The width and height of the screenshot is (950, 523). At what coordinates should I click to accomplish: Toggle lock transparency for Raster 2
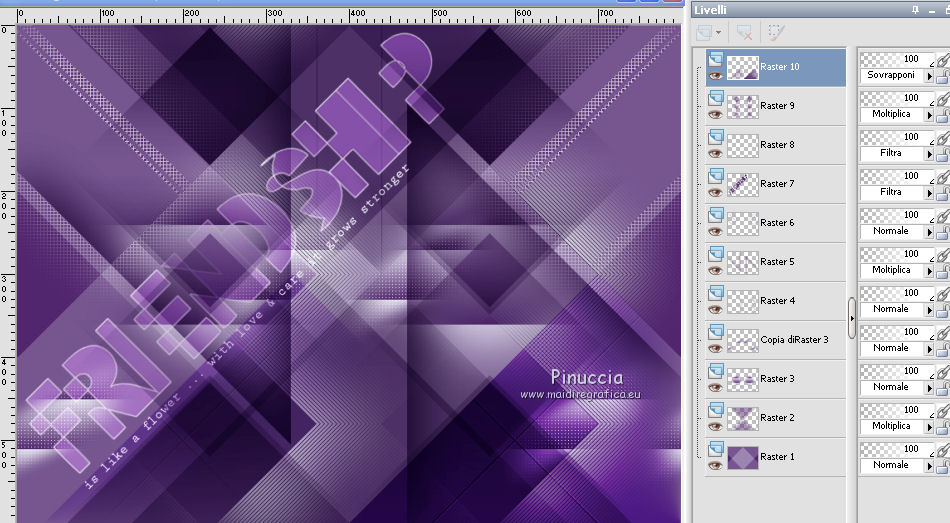point(943,427)
